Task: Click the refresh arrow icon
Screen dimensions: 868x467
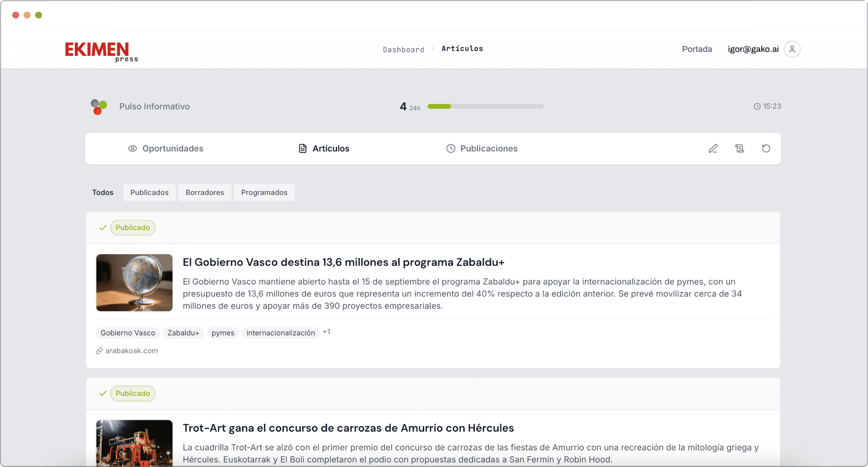Action: 766,149
